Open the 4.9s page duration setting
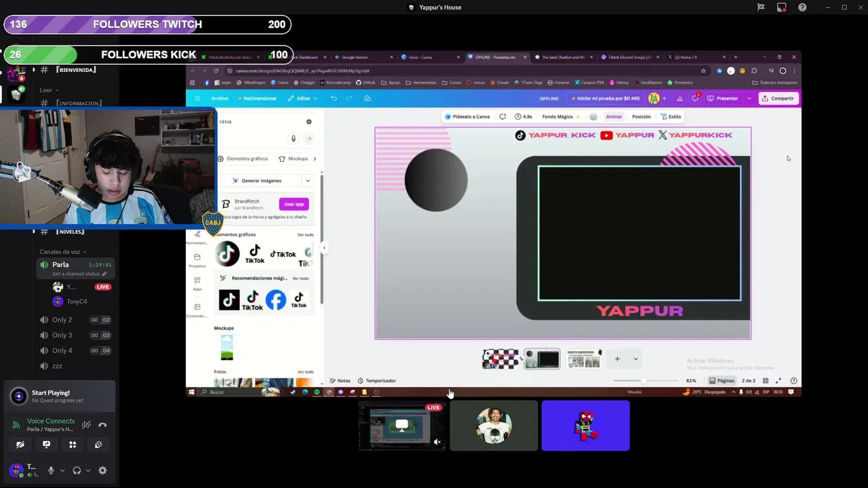The height and width of the screenshot is (488, 868). point(524,117)
